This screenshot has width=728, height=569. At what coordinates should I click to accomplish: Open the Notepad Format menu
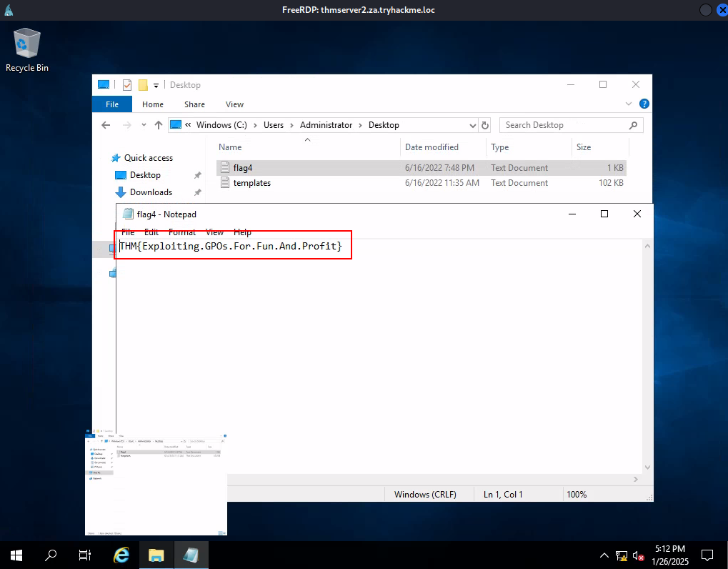pos(182,232)
